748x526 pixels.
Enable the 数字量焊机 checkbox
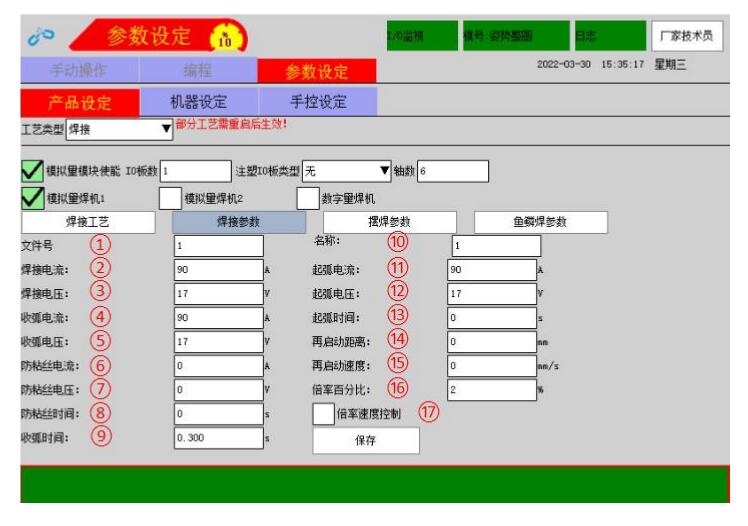click(x=308, y=198)
